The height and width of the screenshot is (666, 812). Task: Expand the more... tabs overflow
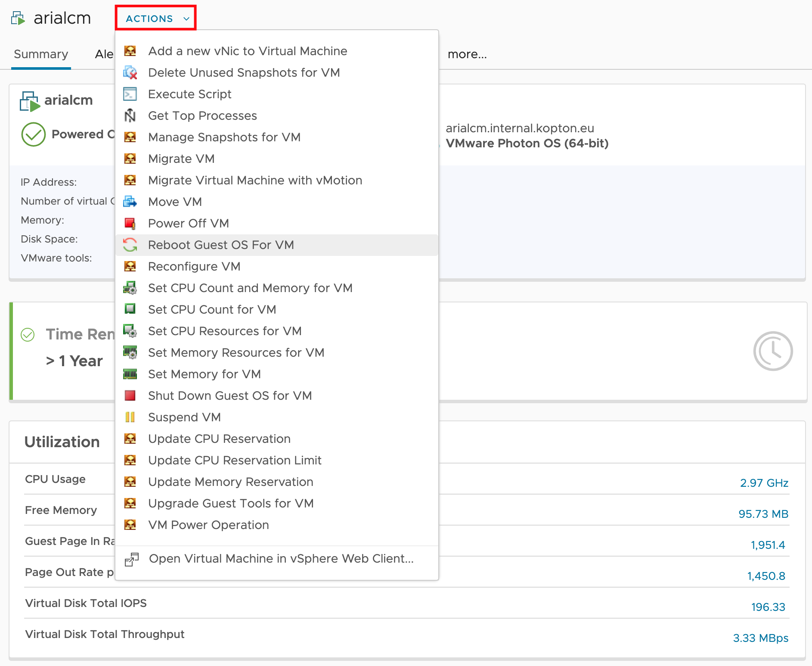point(467,54)
